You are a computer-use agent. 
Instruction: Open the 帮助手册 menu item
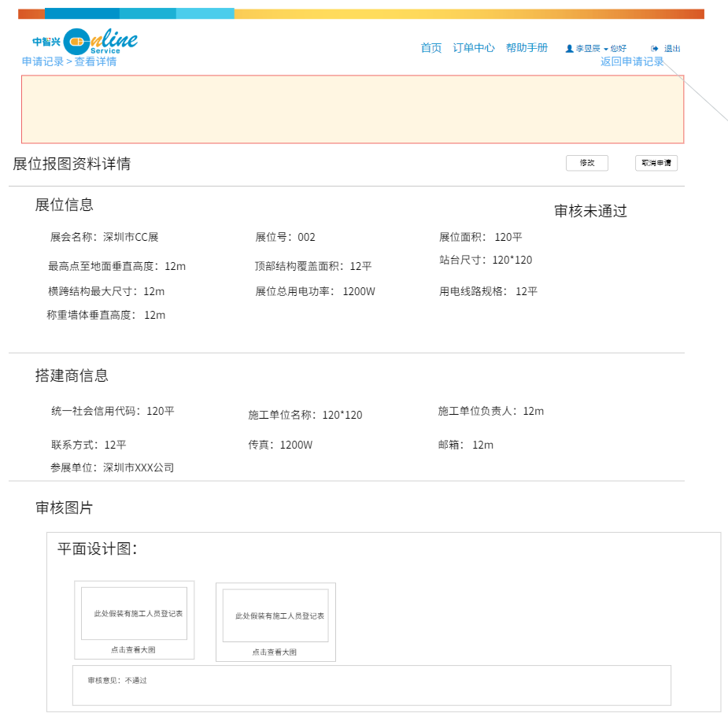pyautogui.click(x=527, y=48)
